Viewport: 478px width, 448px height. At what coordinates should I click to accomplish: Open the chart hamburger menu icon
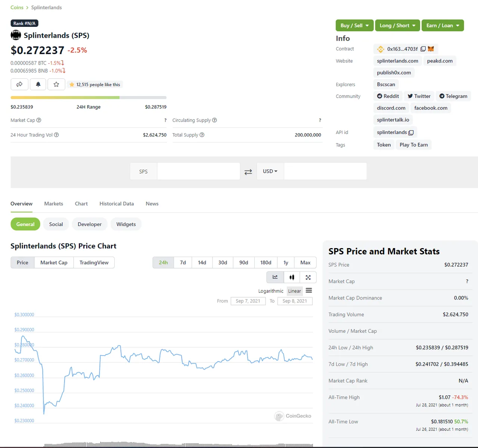pos(309,291)
